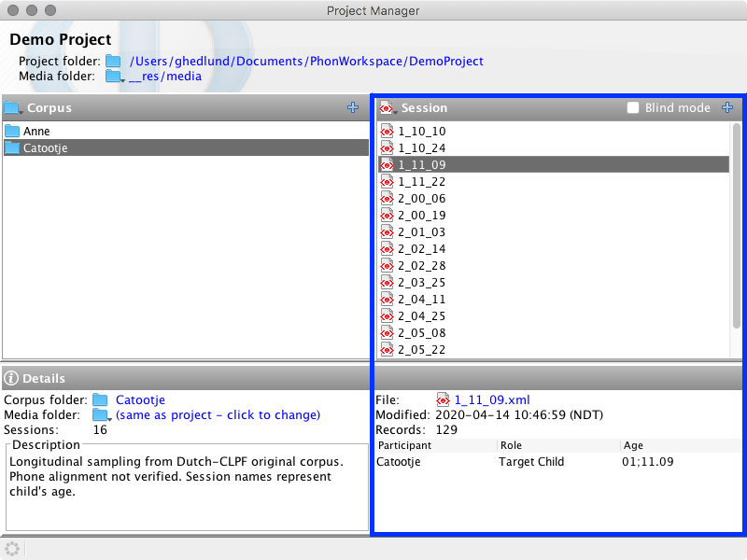The height and width of the screenshot is (560, 747).
Task: Click the Corpus panel folder icon
Action: [x=13, y=108]
